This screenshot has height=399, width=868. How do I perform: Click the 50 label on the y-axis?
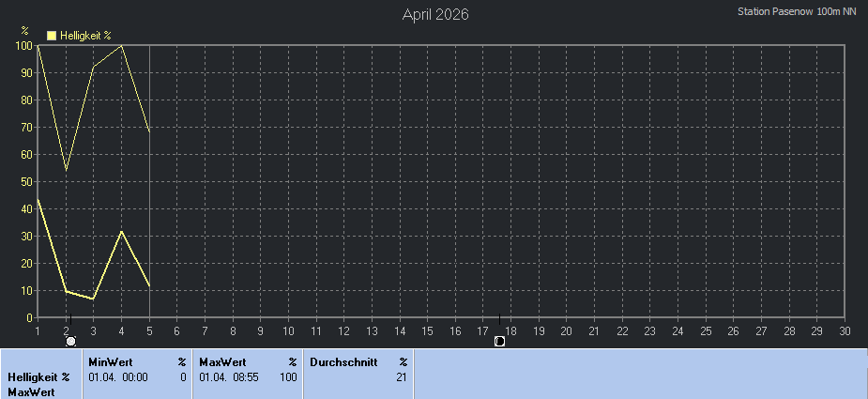click(x=26, y=181)
